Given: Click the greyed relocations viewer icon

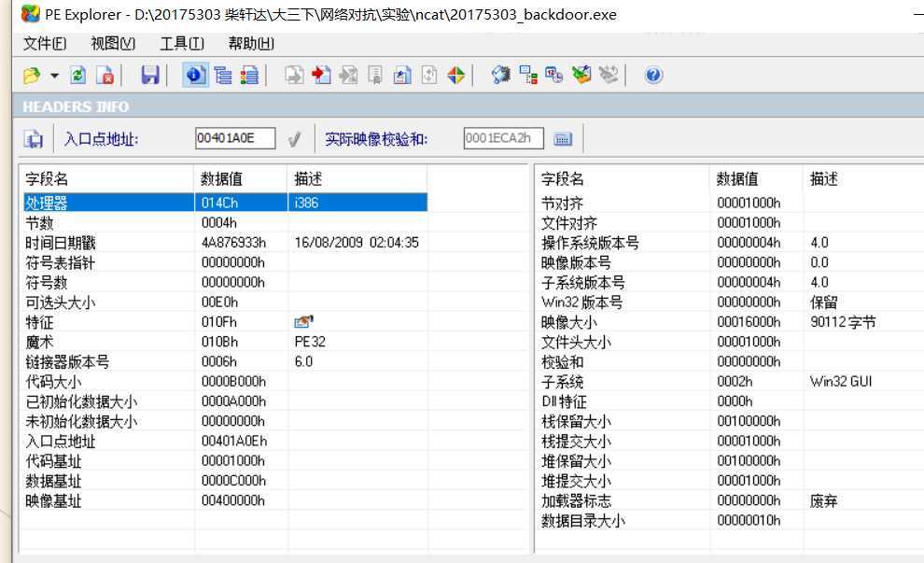Looking at the screenshot, I should coord(348,76).
